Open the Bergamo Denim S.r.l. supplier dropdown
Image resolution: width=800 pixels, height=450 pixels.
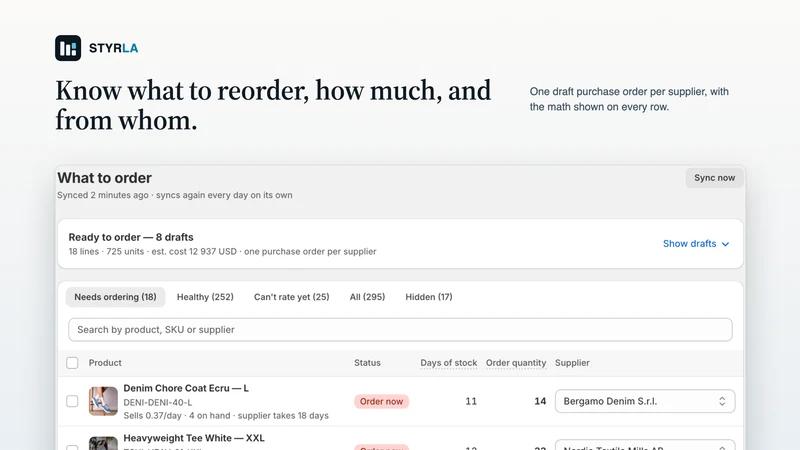pyautogui.click(x=645, y=401)
